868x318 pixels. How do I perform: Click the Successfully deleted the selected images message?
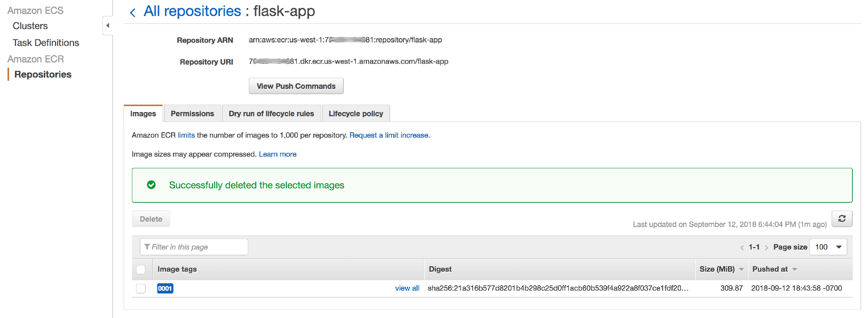coord(256,185)
